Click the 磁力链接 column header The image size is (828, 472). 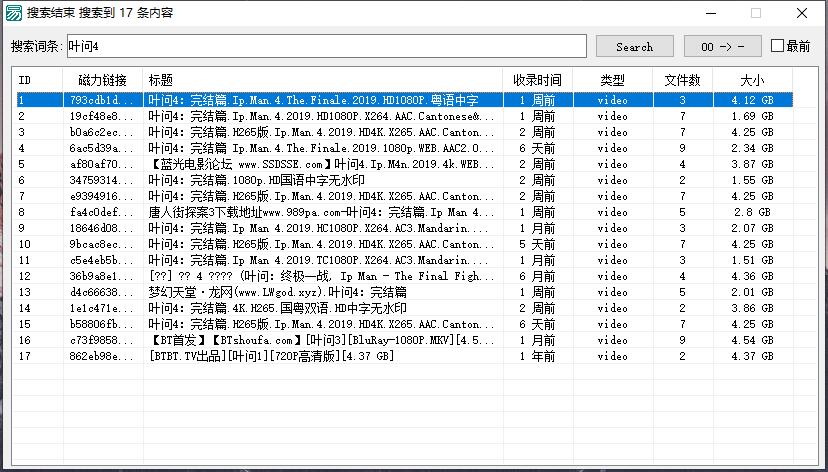click(x=102, y=80)
